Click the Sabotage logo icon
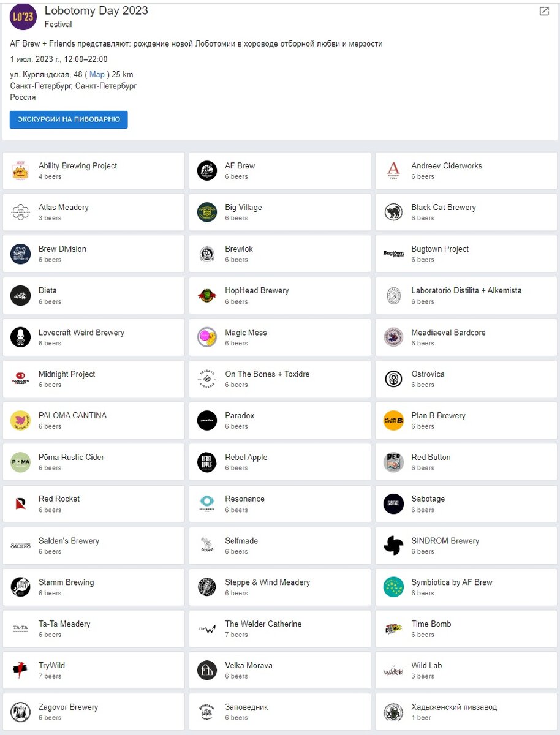Viewport: 560px width, 735px height. point(393,504)
